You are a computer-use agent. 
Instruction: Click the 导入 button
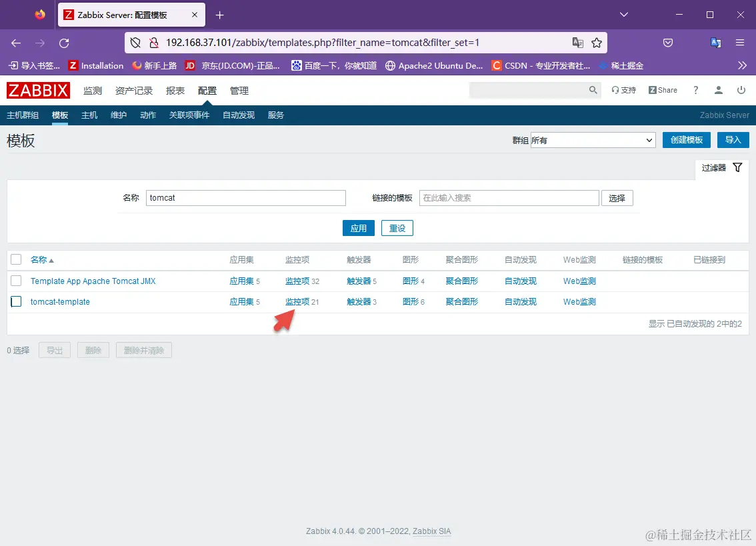733,140
